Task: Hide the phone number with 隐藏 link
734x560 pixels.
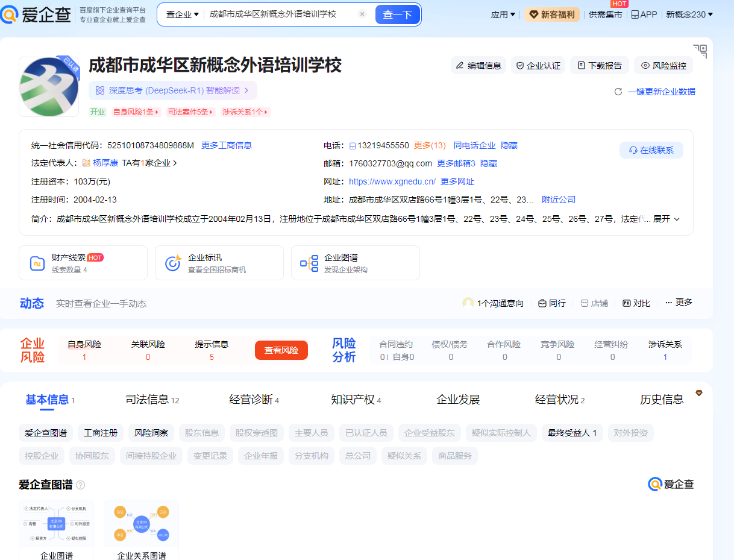Action: click(509, 145)
